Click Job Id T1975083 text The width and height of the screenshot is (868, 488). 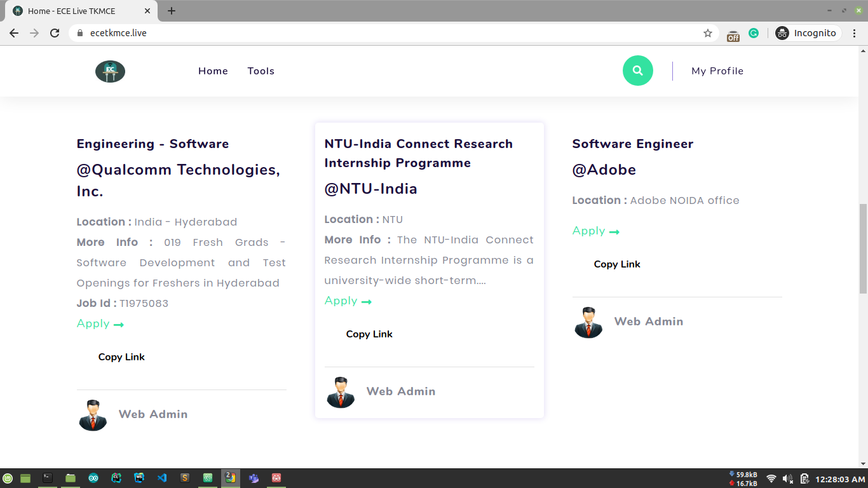[123, 304]
